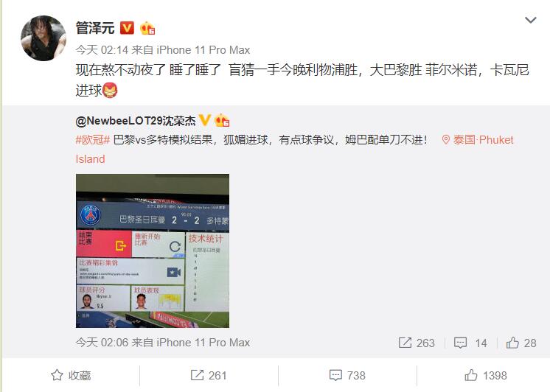550x392 pixels.
Task: Click the gold V badge next to 沈荣杰
Action: tap(204, 120)
